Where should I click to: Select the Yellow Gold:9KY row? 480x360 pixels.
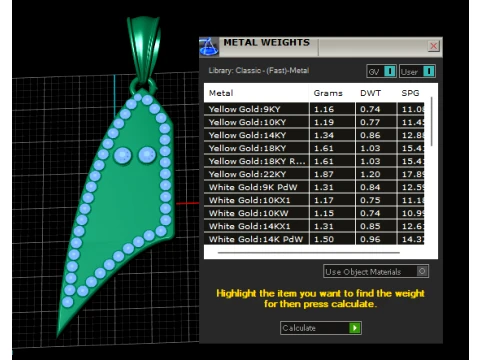point(314,109)
